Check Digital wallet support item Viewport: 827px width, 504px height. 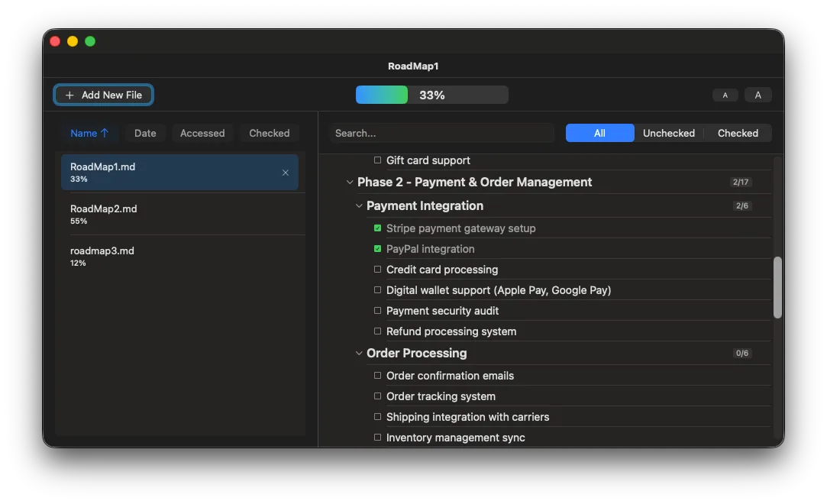click(x=378, y=290)
